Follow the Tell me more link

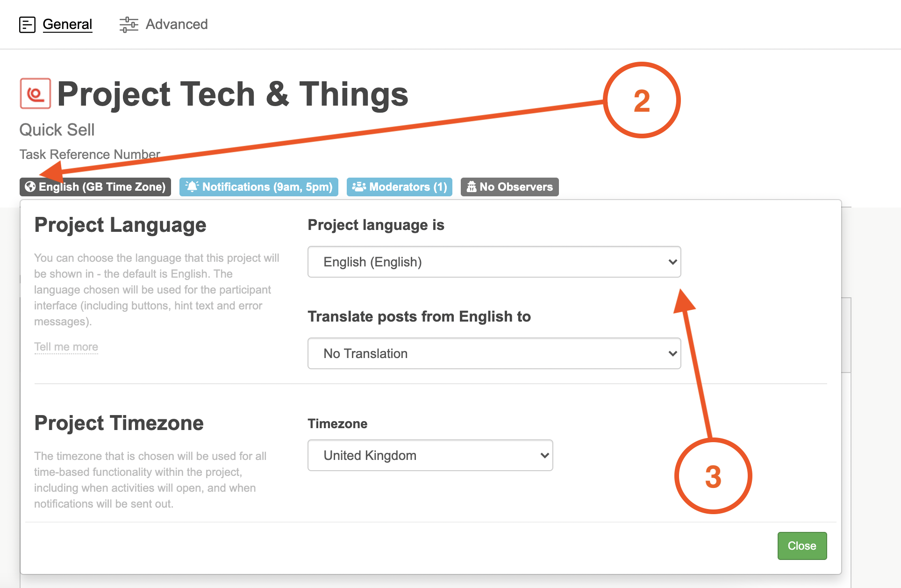click(66, 347)
